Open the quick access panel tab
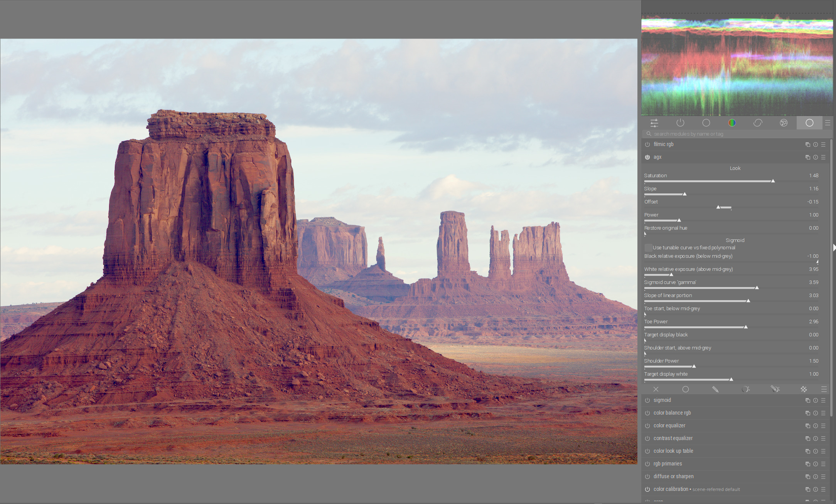The width and height of the screenshot is (836, 504). pos(654,123)
